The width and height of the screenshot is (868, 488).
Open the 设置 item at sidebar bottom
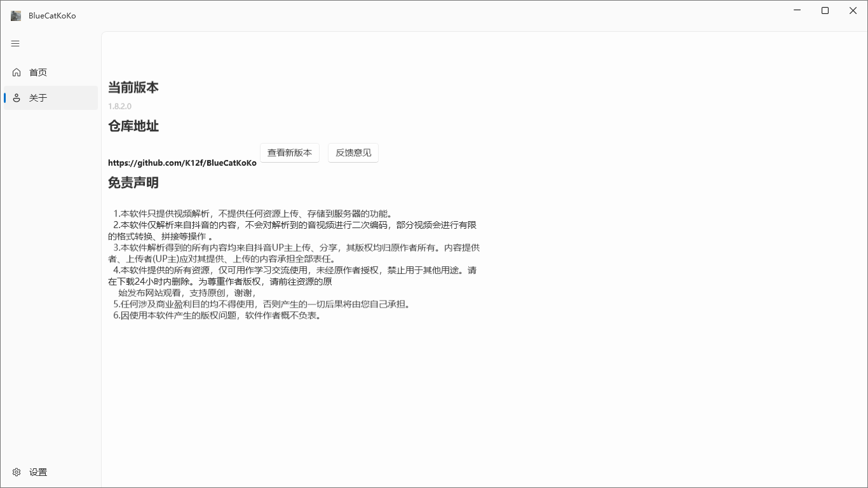(38, 472)
